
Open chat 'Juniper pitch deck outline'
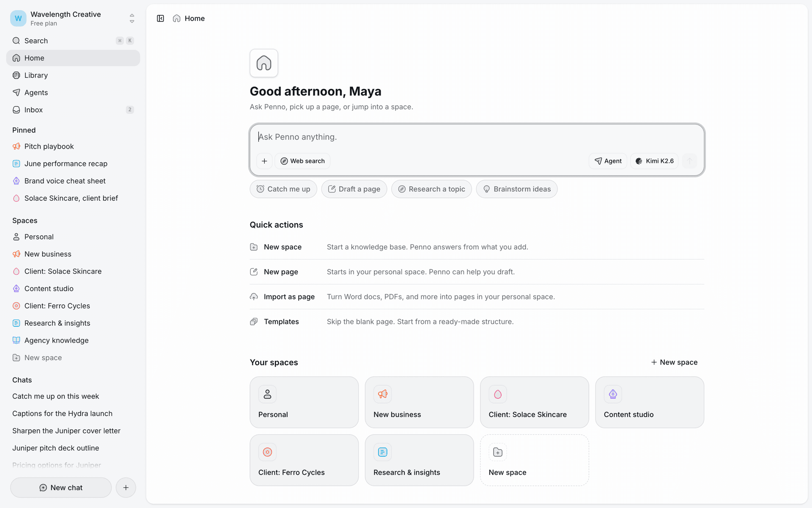(x=73, y=448)
